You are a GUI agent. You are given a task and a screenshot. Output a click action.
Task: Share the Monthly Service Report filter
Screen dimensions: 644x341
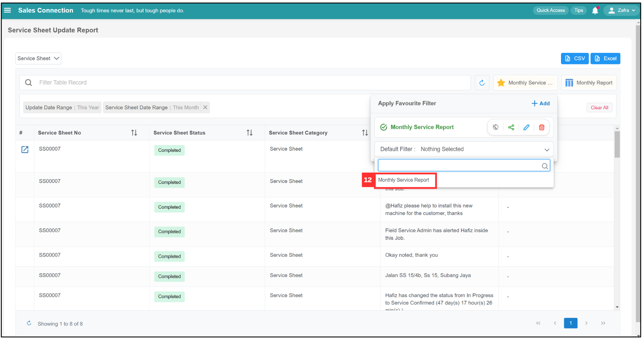511,127
